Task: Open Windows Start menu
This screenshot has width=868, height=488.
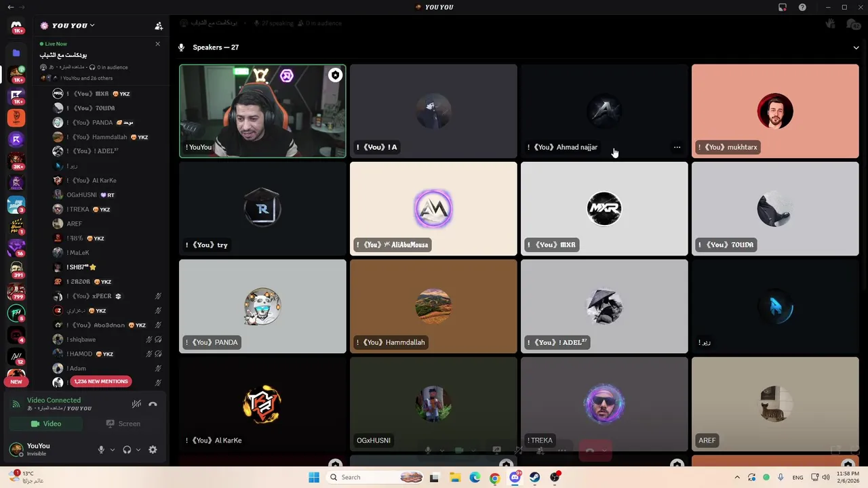Action: 314,477
